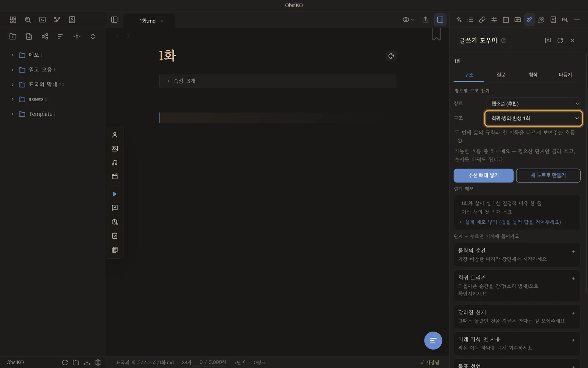The width and height of the screenshot is (588, 368).
Task: Collapse or expand all folders
Action: 93,36
